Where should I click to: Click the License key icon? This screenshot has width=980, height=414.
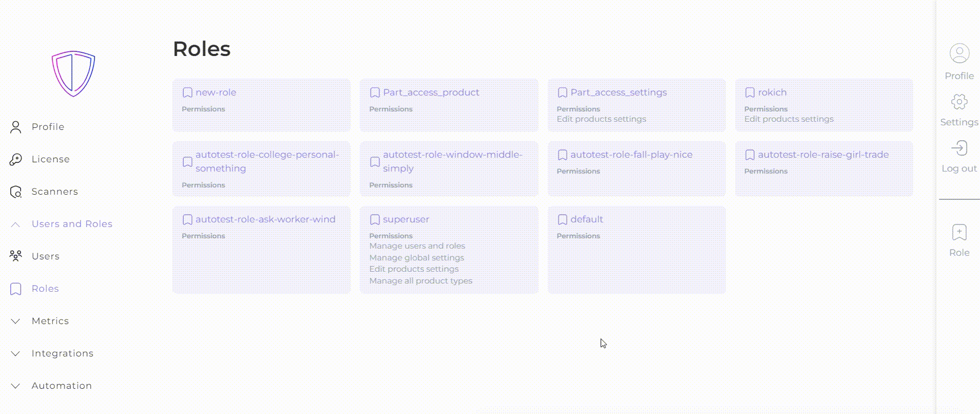[15, 160]
